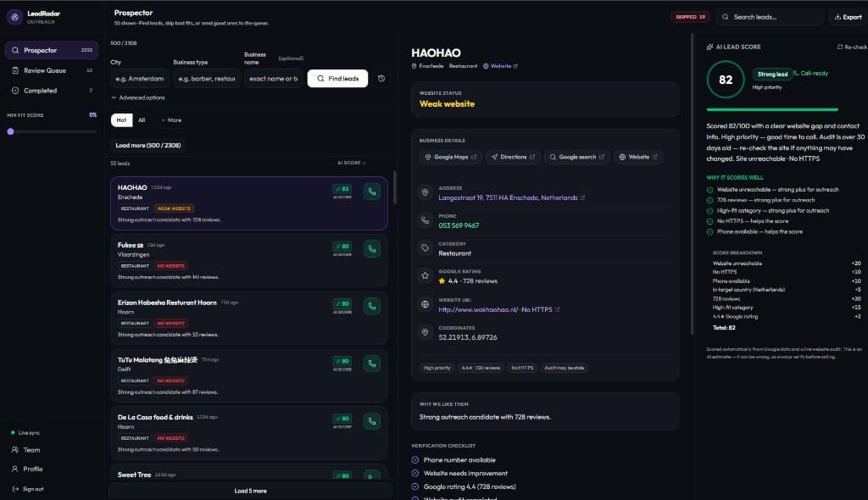The image size is (868, 500).
Task: Open Google search for HAOHAO
Action: coord(576,157)
